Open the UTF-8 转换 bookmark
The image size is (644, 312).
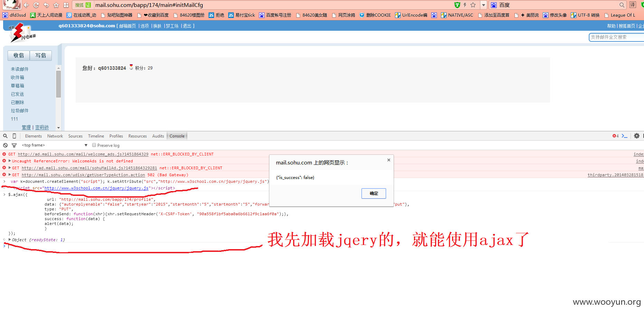(x=585, y=15)
